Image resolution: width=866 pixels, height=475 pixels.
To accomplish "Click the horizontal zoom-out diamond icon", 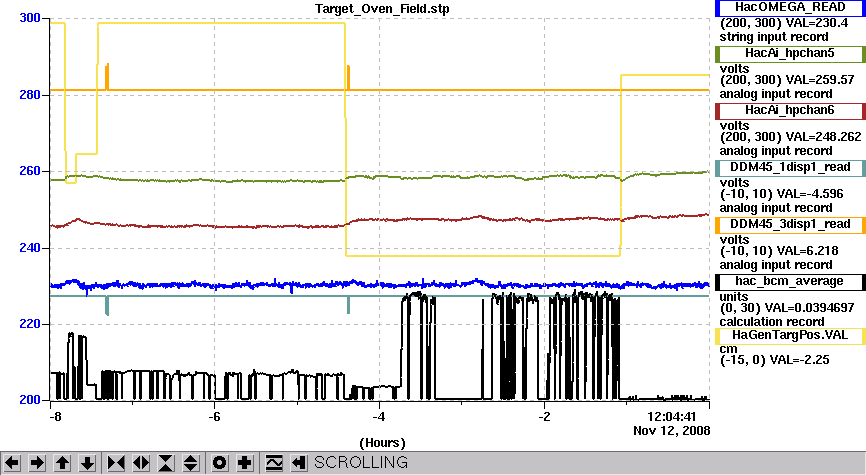I will (x=141, y=463).
